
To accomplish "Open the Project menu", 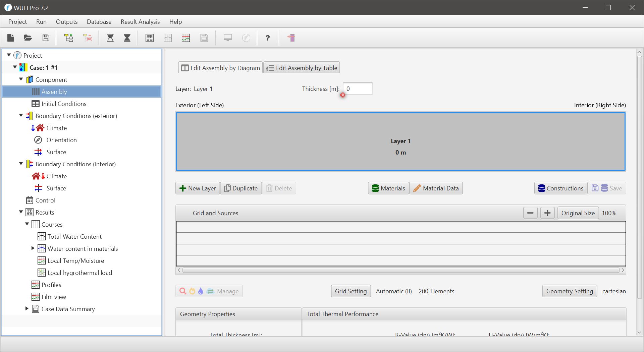I will pyautogui.click(x=17, y=22).
